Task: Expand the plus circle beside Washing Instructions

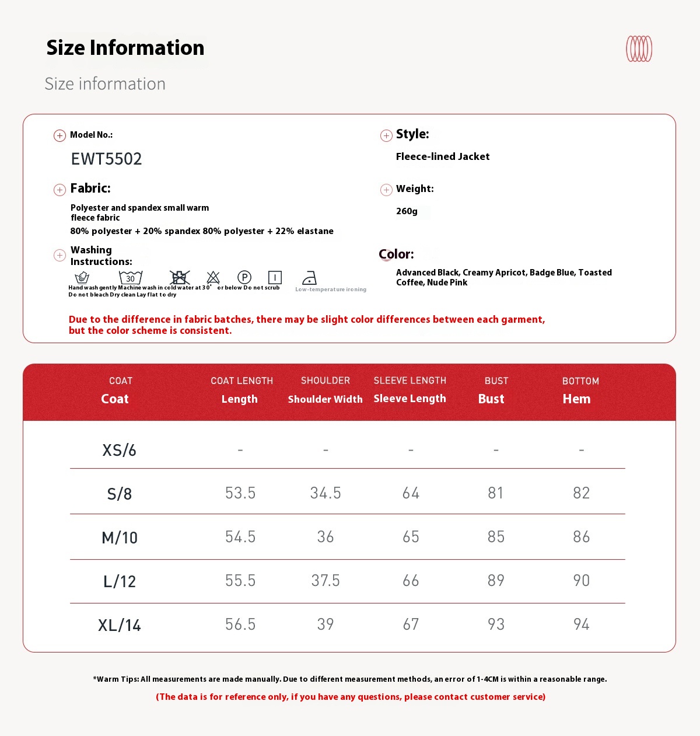Action: click(60, 255)
